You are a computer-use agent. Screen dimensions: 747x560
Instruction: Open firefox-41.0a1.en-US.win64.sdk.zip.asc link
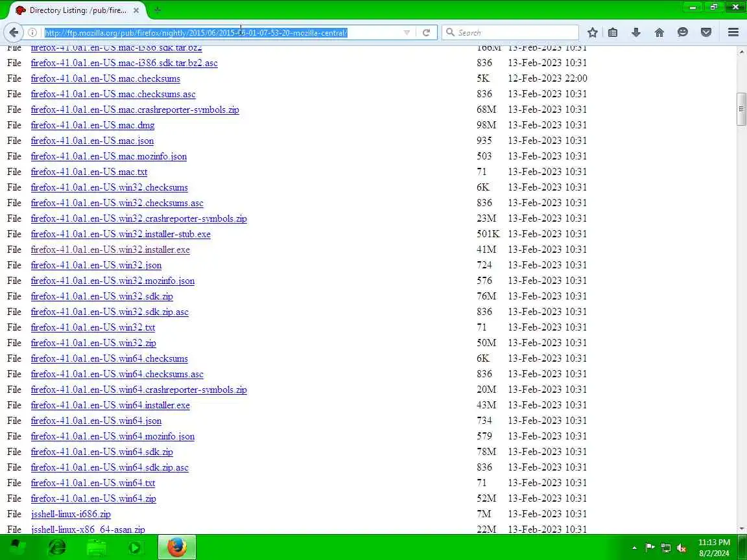tap(110, 467)
